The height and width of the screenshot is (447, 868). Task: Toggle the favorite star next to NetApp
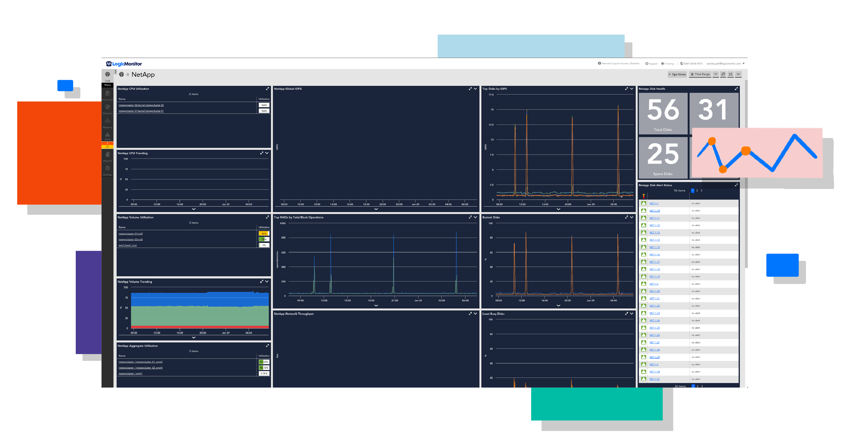coord(128,75)
